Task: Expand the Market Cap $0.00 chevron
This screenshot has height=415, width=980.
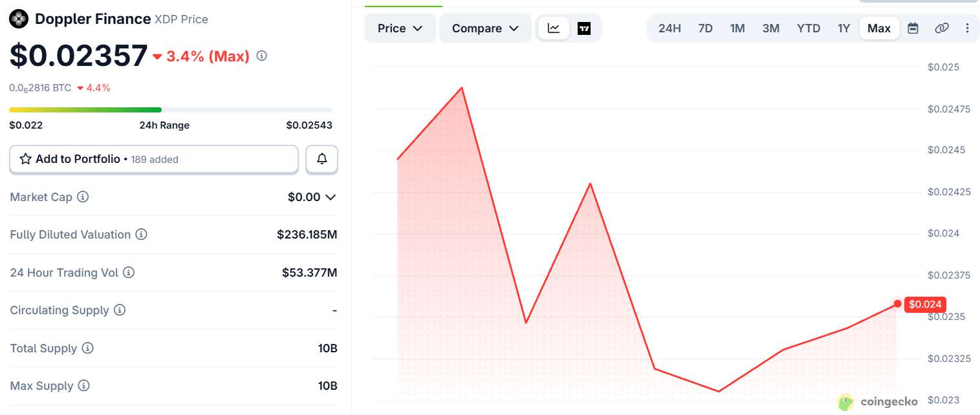Action: coord(331,197)
